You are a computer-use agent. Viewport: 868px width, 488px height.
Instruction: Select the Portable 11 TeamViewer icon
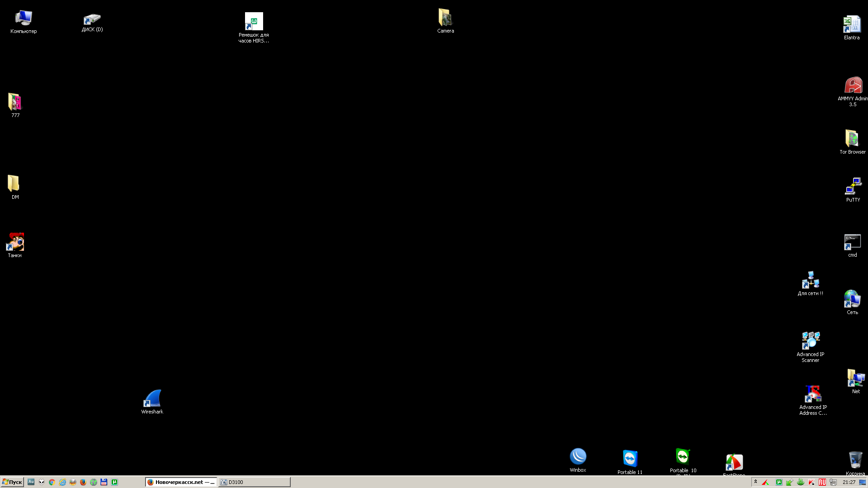630,462
